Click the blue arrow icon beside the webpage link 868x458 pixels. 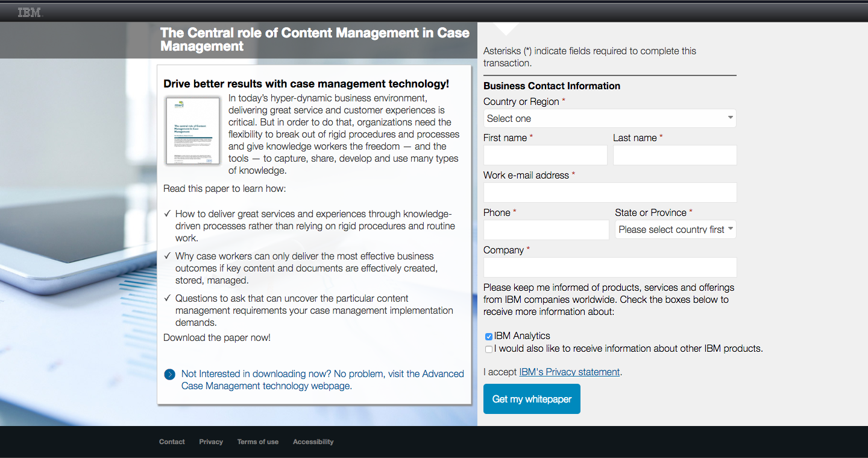pyautogui.click(x=169, y=374)
